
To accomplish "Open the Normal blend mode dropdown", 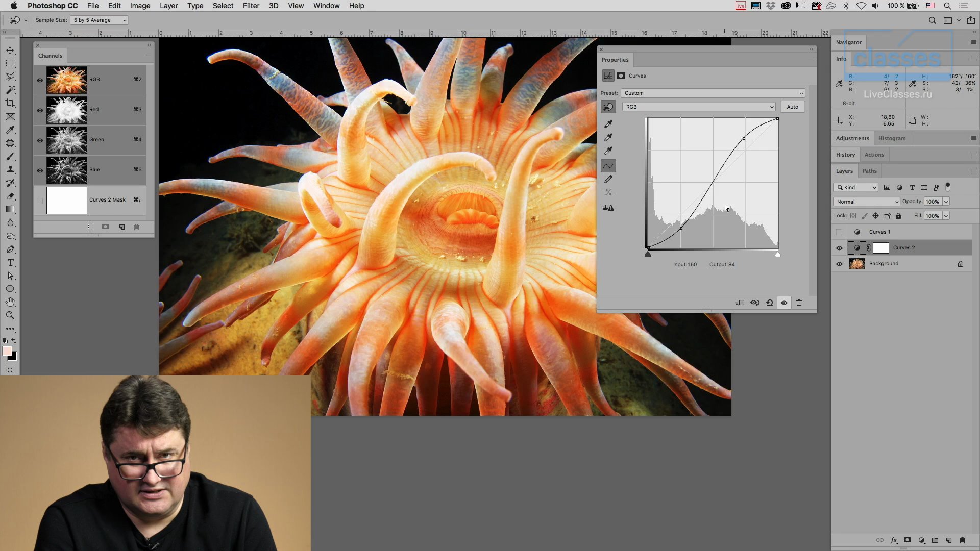I will pos(867,202).
